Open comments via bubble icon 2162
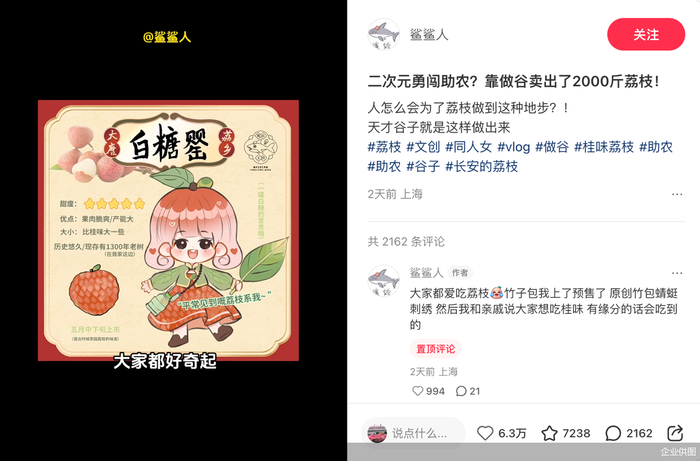 (x=613, y=433)
